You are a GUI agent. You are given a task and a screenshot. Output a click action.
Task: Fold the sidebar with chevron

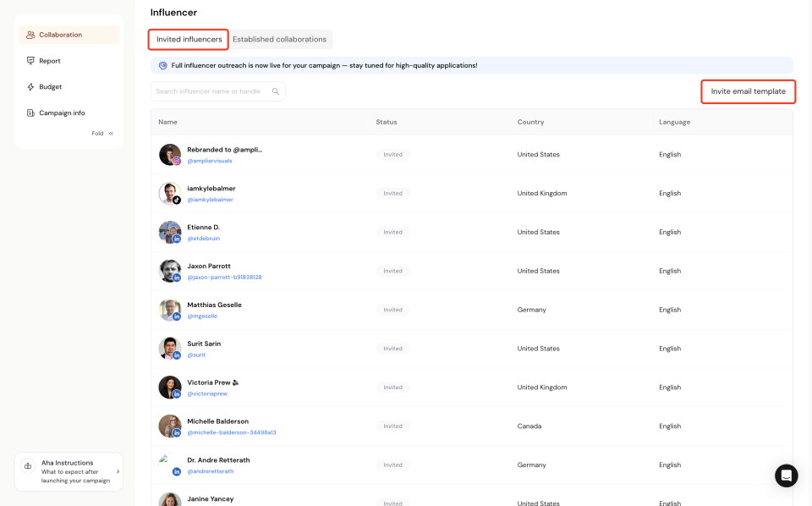click(x=111, y=133)
